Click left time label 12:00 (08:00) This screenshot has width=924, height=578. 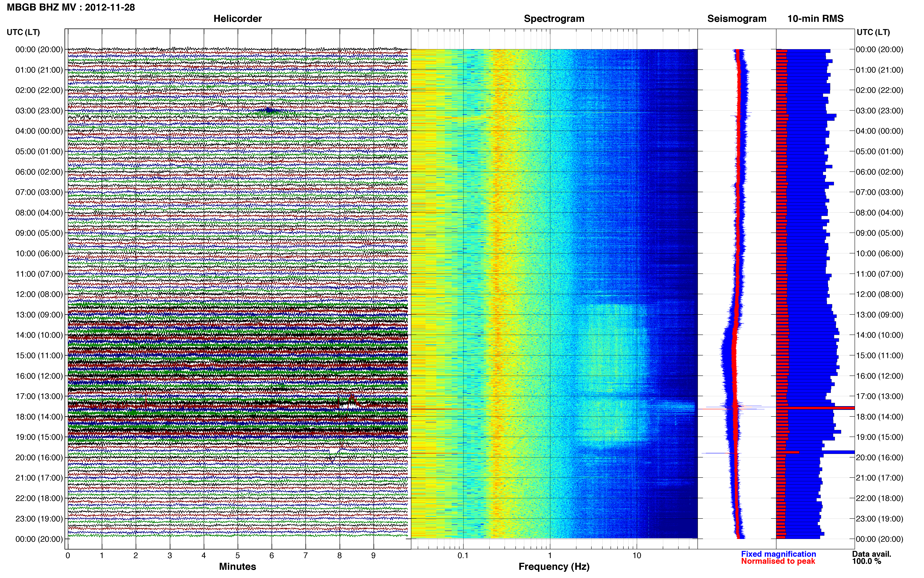[x=39, y=294]
